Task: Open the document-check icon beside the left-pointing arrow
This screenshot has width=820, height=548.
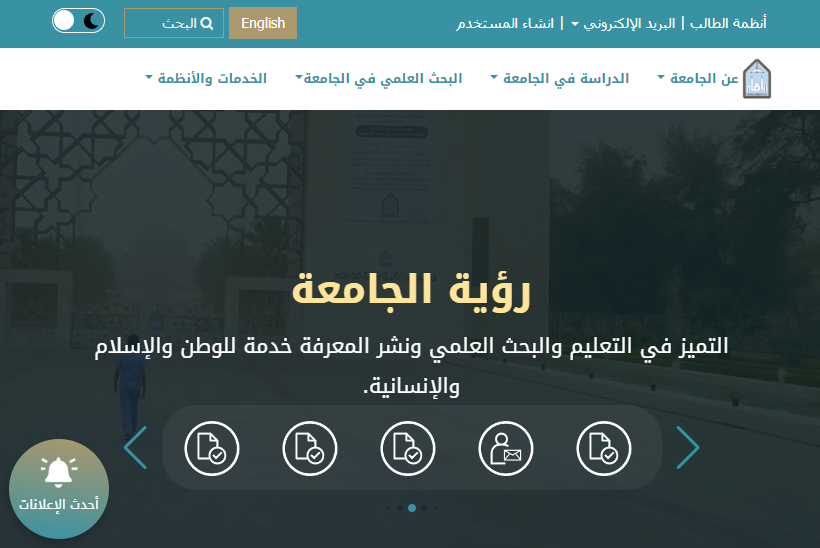Action: click(212, 449)
